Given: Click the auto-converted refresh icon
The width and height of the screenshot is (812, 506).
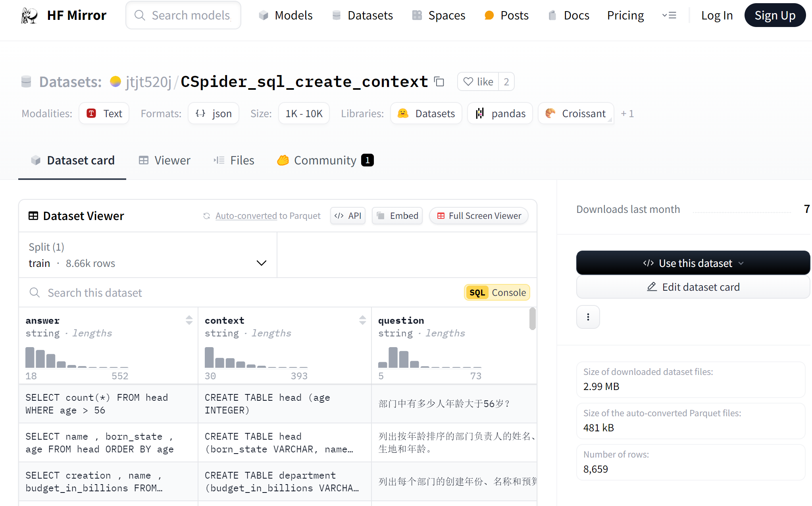Looking at the screenshot, I should point(206,216).
